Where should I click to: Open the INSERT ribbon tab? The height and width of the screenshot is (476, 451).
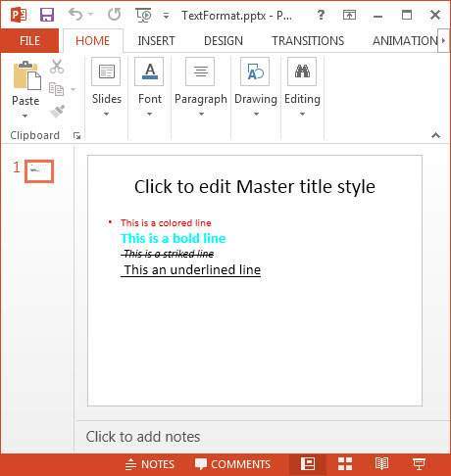pos(156,41)
